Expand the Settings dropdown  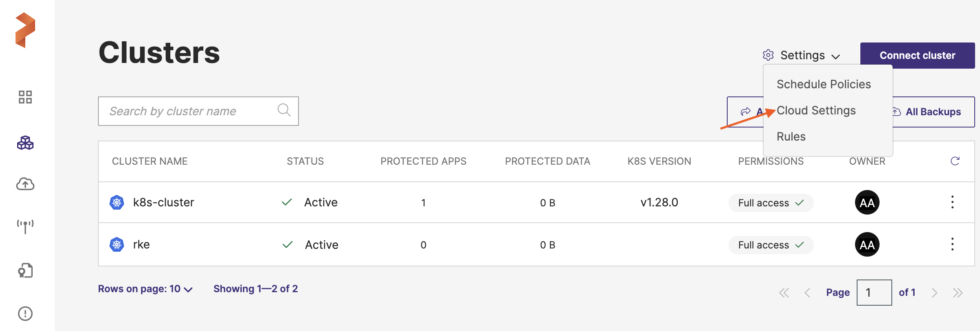(802, 55)
